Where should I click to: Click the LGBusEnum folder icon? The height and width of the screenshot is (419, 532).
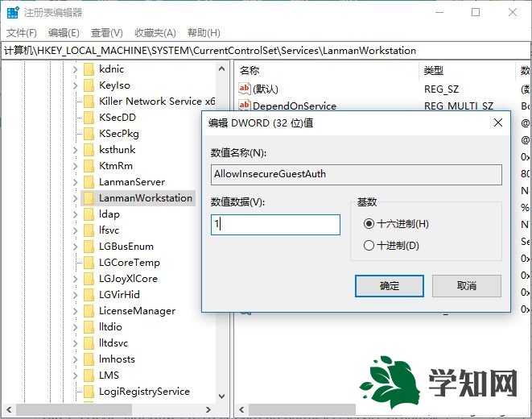point(89,247)
